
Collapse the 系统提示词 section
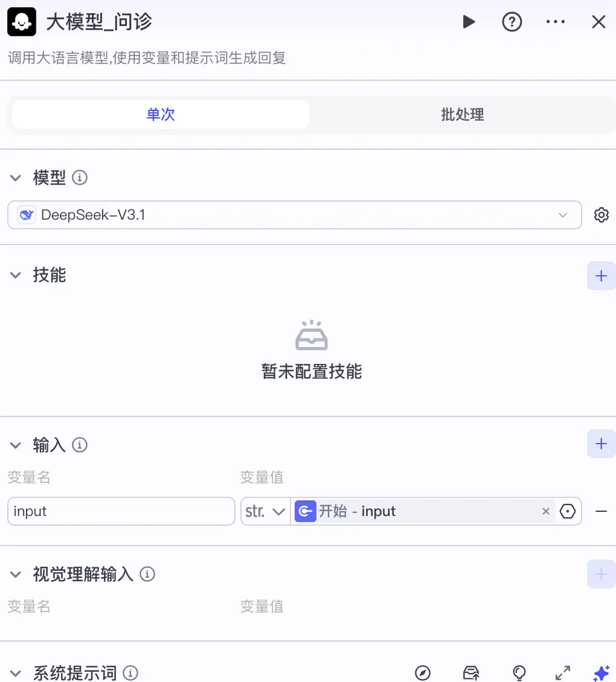16,674
